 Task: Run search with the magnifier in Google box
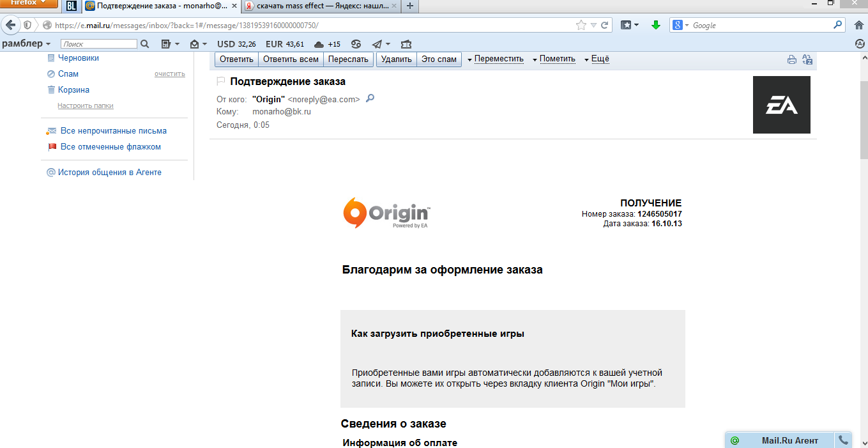[839, 26]
